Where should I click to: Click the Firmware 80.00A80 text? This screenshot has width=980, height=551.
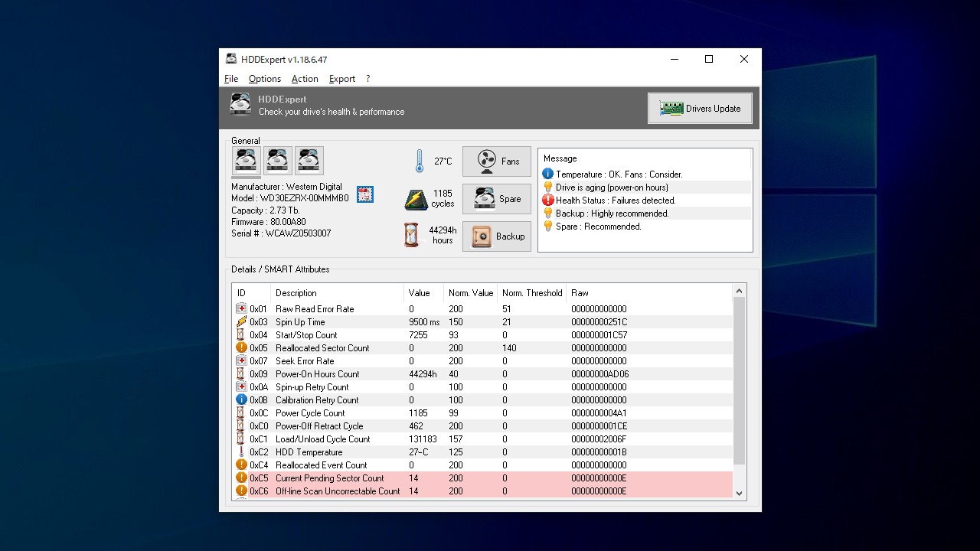pyautogui.click(x=268, y=222)
